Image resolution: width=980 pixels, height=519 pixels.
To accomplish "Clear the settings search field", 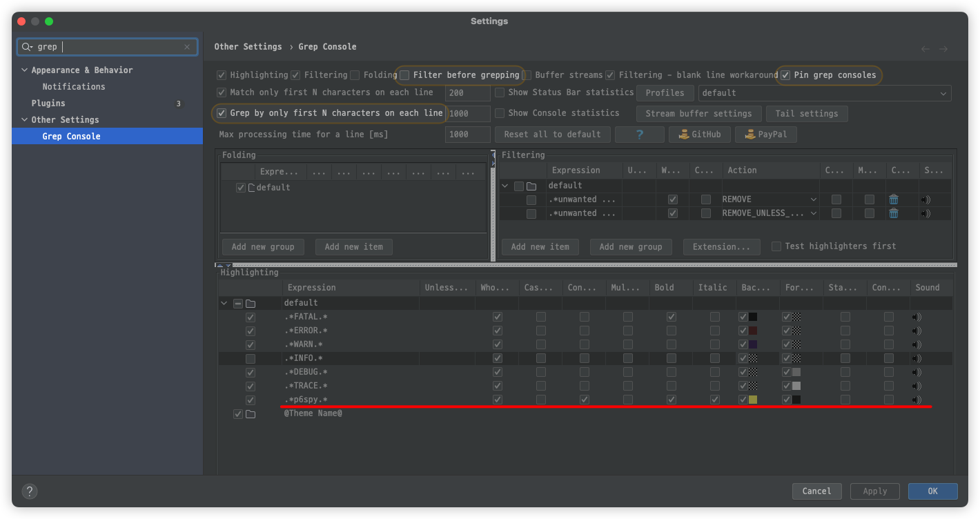I will click(x=187, y=47).
